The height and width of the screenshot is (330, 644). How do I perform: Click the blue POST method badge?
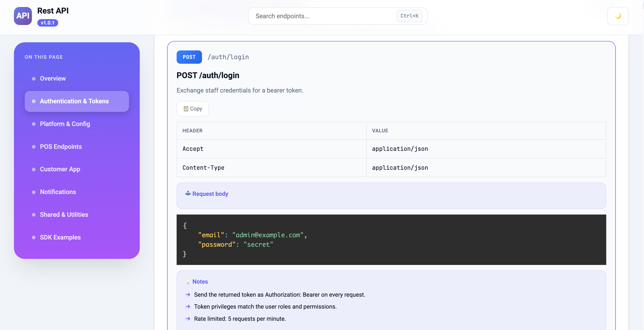tap(189, 57)
